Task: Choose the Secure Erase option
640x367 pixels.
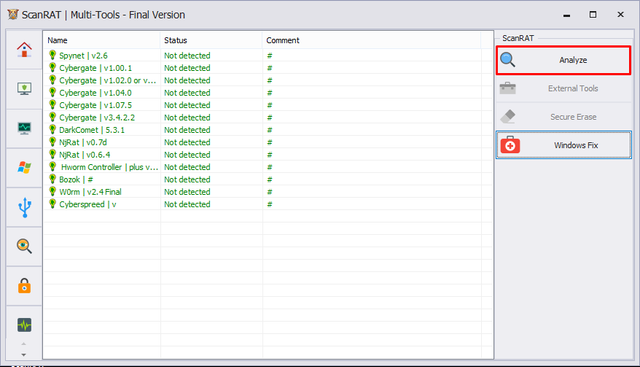Action: (x=564, y=117)
